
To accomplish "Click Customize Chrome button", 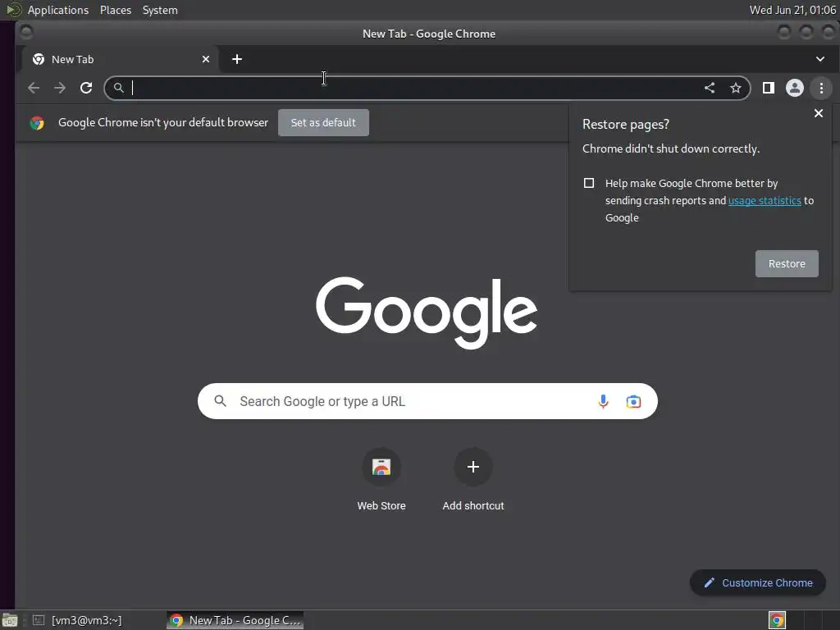I will tap(758, 583).
